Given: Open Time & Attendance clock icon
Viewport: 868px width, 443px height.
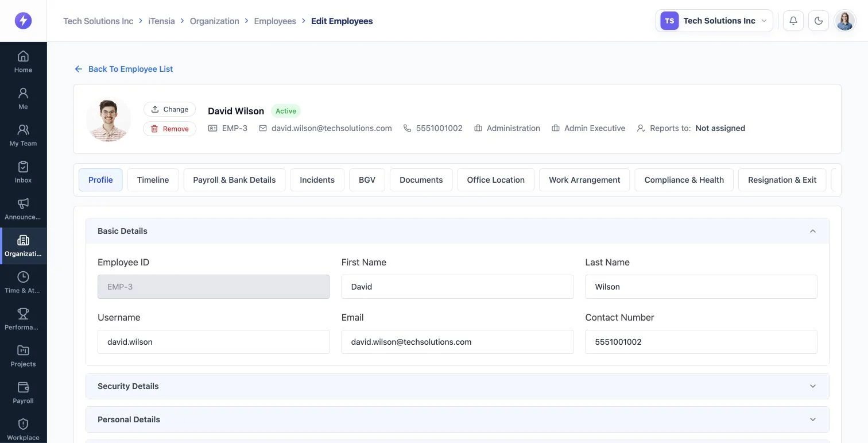Looking at the screenshot, I should tap(23, 282).
